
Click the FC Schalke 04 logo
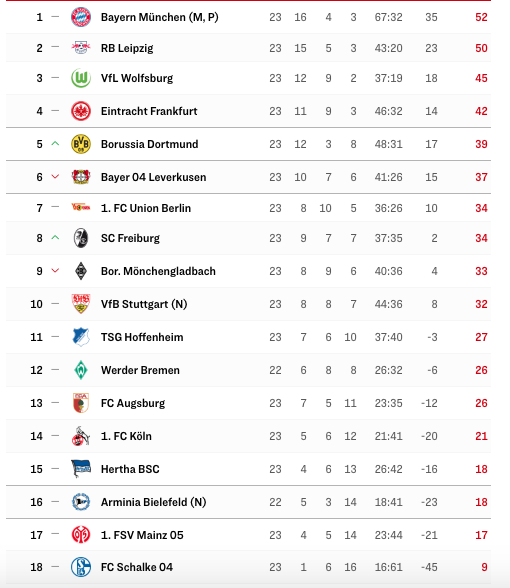tap(81, 567)
